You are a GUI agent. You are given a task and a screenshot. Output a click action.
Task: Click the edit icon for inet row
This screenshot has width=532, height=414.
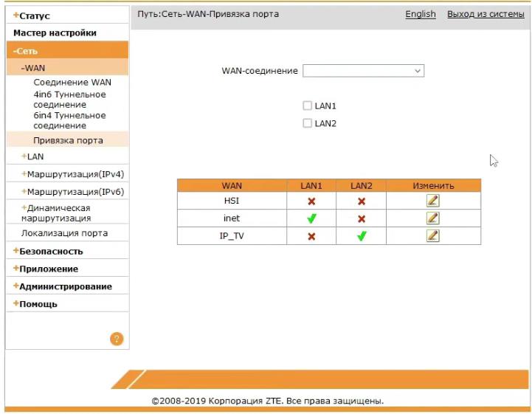433,218
